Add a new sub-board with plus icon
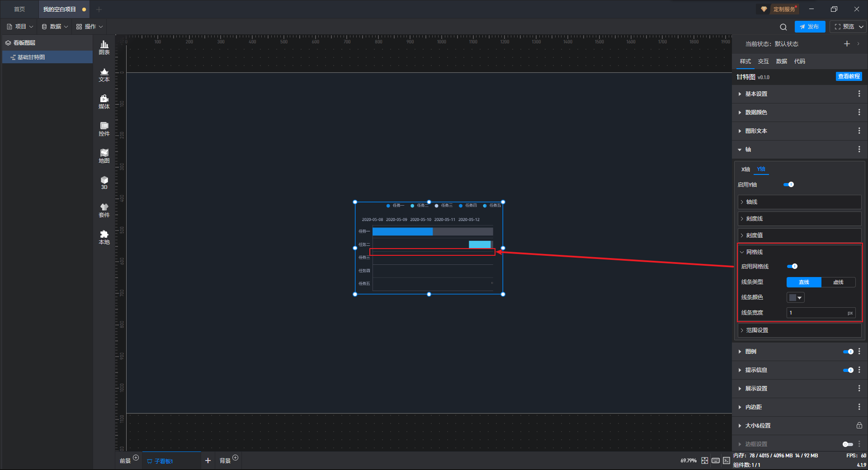Screen dimensions: 868x470 [208, 461]
